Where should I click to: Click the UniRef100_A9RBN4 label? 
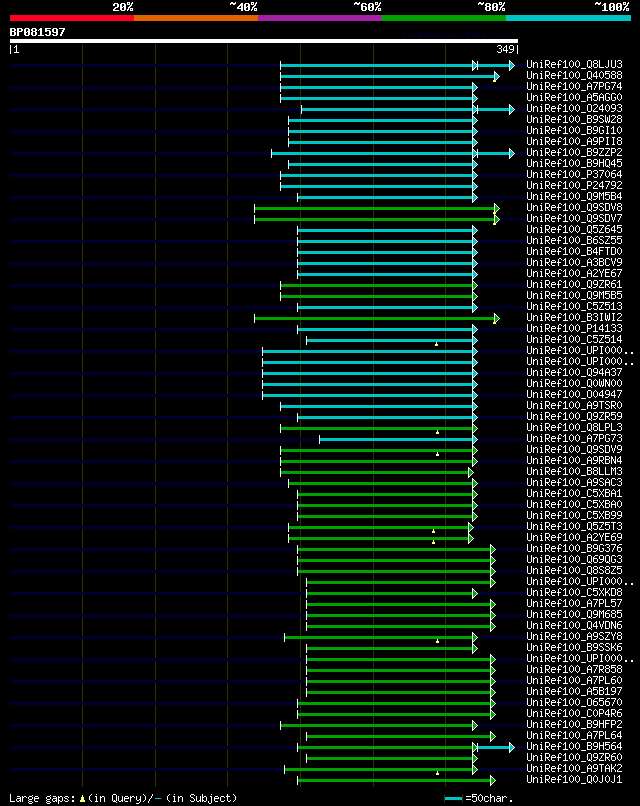pyautogui.click(x=574, y=461)
